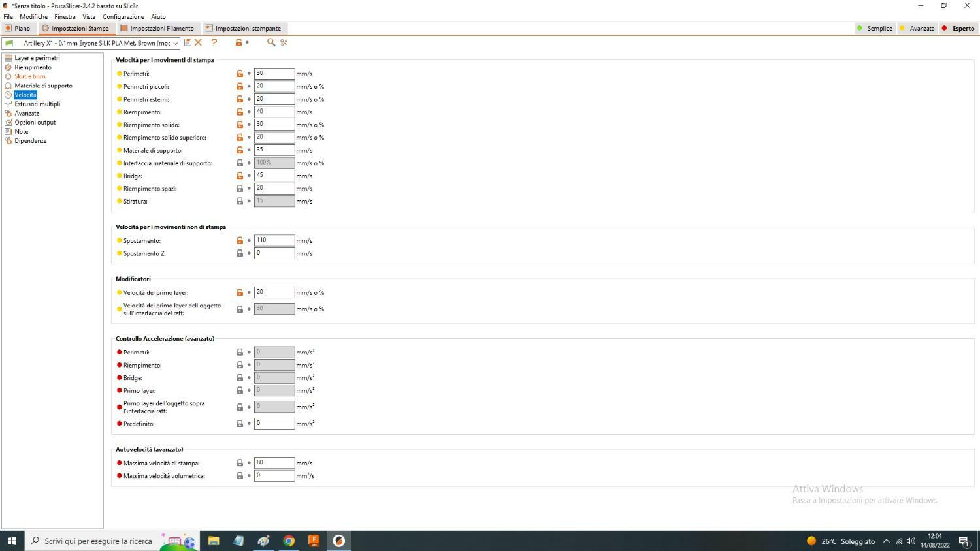980x551 pixels.
Task: Click the lock beside Interfaccia materiale di supporto
Action: click(240, 163)
